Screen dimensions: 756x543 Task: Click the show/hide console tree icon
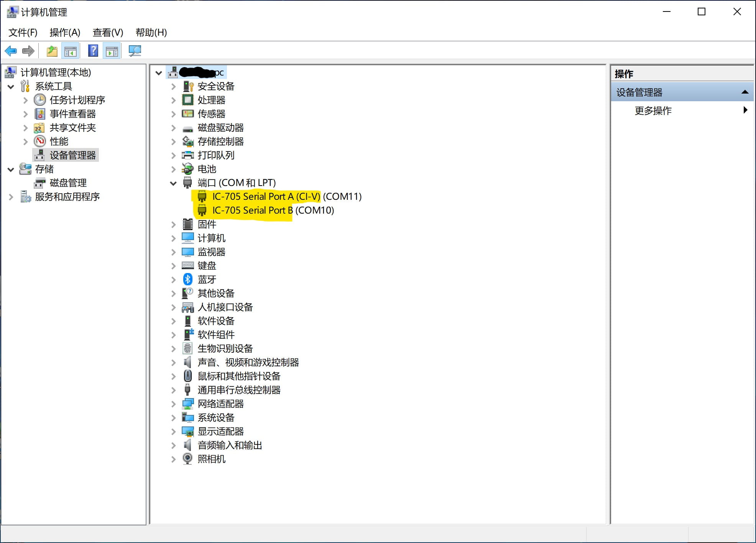[x=71, y=51]
